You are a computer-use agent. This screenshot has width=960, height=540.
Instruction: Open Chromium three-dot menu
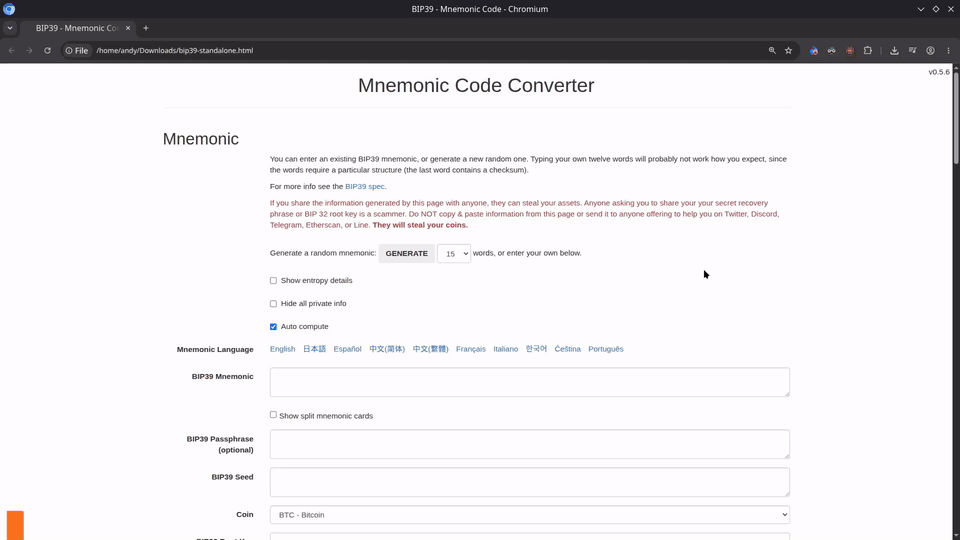948,51
